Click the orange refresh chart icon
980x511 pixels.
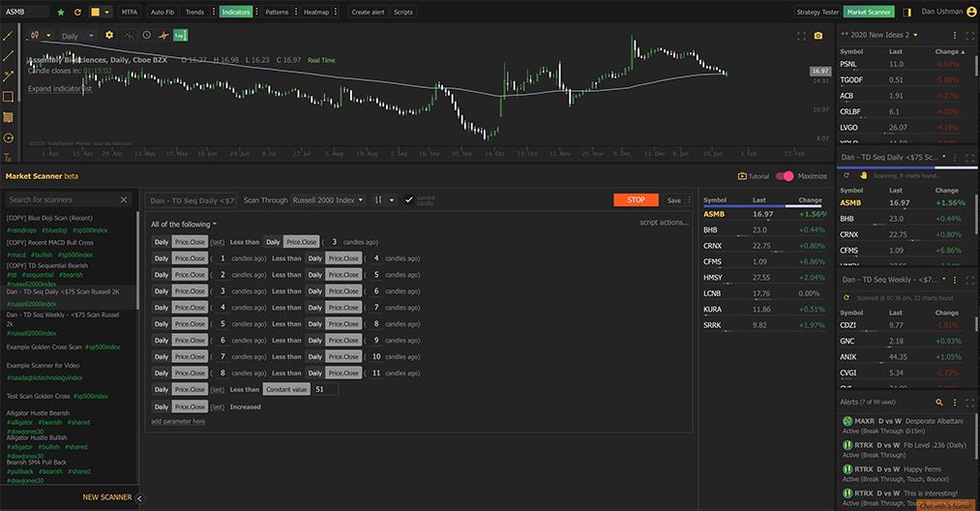77,13
